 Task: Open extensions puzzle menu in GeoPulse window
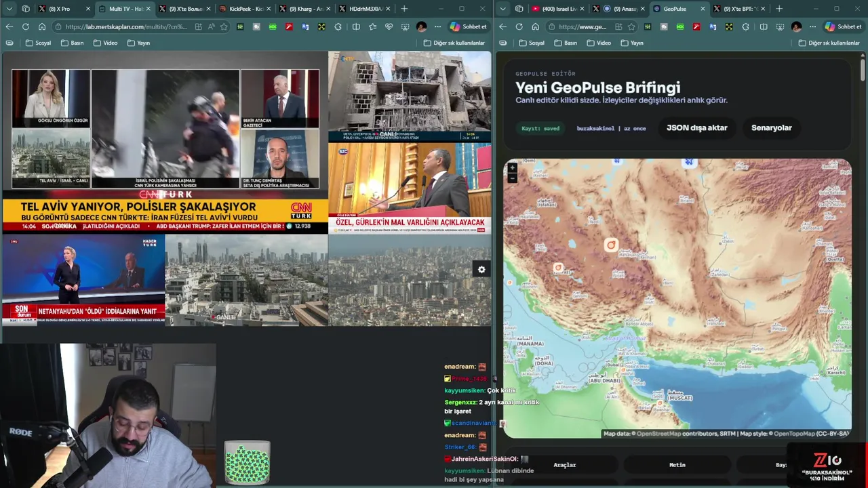(x=746, y=26)
